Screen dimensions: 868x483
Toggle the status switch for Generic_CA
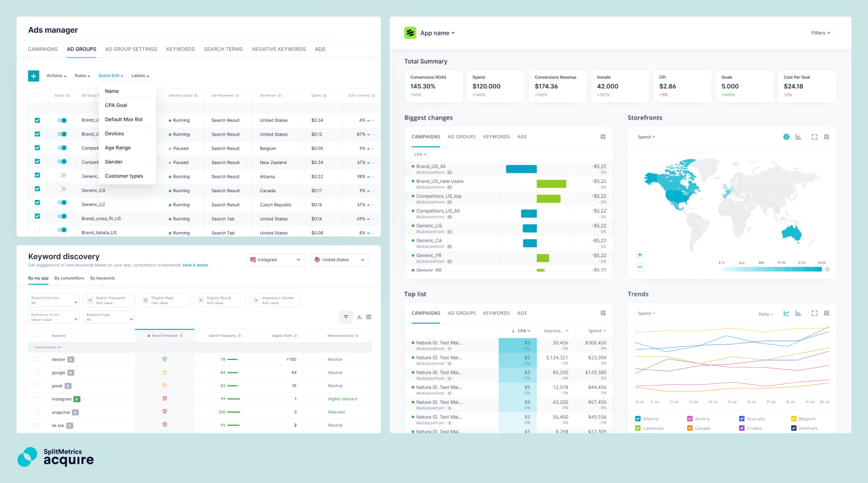click(x=61, y=189)
